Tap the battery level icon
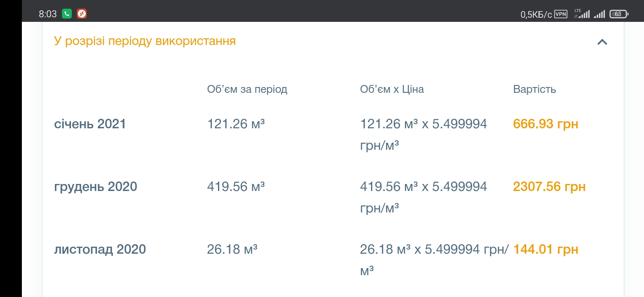 pyautogui.click(x=619, y=14)
